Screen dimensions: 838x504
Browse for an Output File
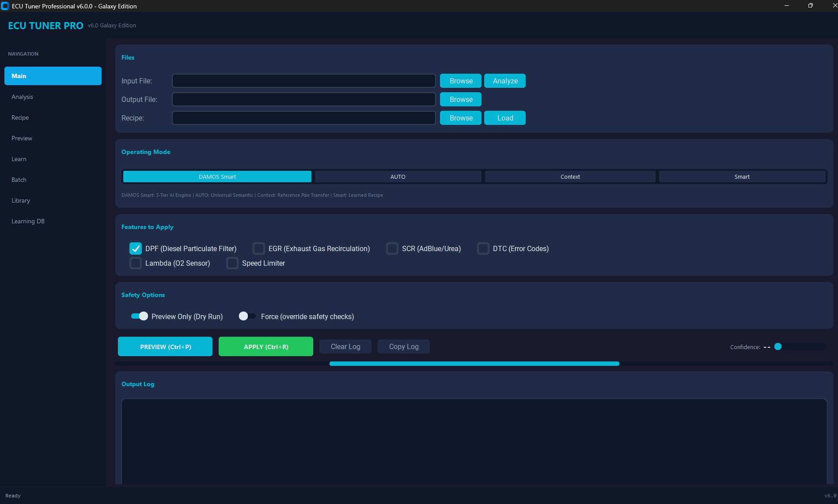(x=460, y=99)
